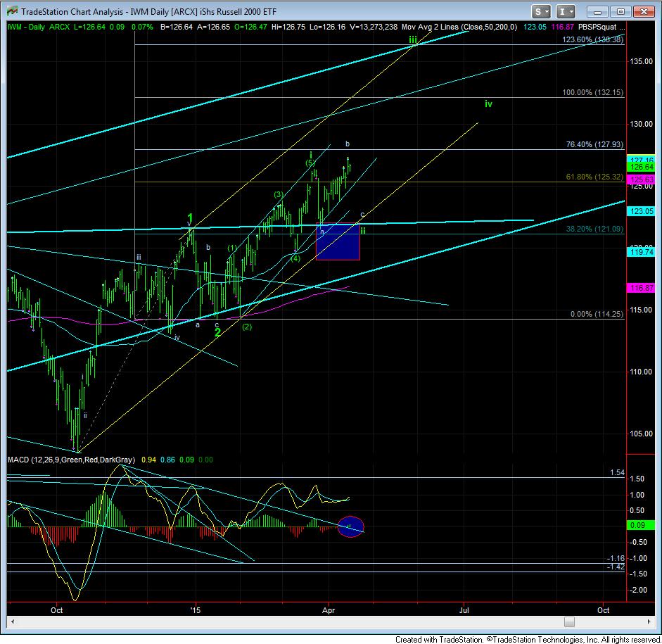Click the 'PBSPSquat' indicator label
This screenshot has width=662, height=644.
[x=597, y=27]
